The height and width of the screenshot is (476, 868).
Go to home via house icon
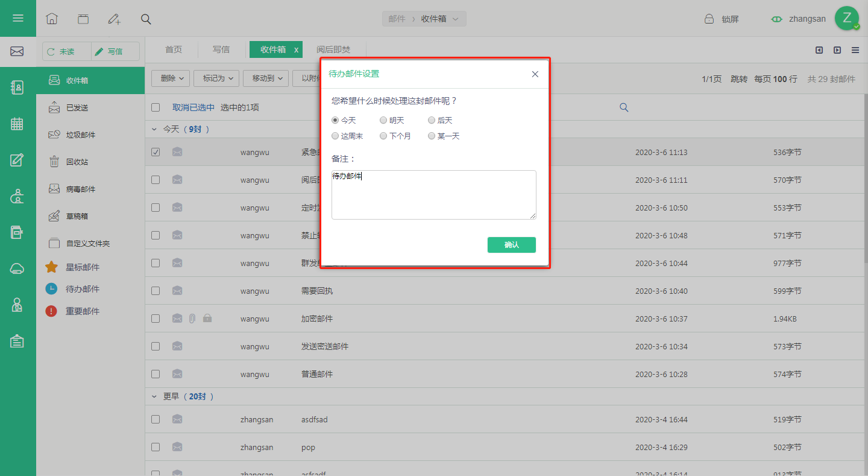coord(52,19)
